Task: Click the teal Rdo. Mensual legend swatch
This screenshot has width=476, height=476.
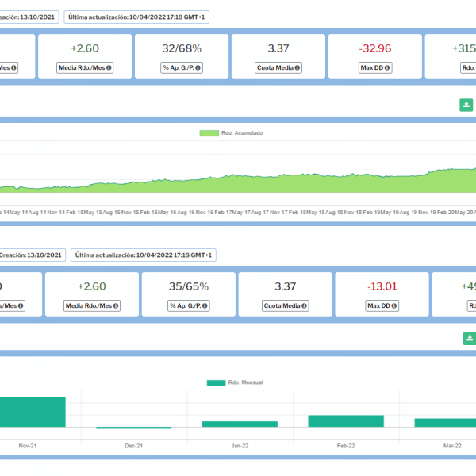Action: click(216, 382)
